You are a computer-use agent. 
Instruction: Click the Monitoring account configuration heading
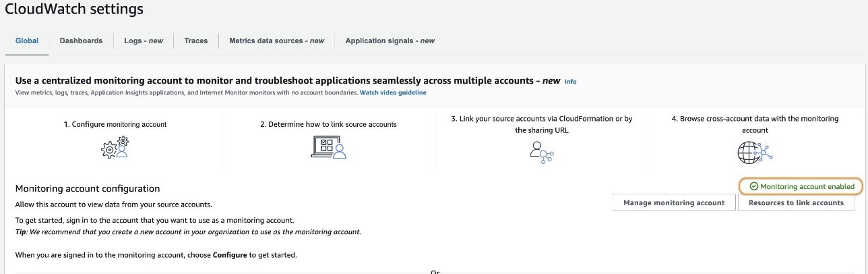tap(88, 189)
